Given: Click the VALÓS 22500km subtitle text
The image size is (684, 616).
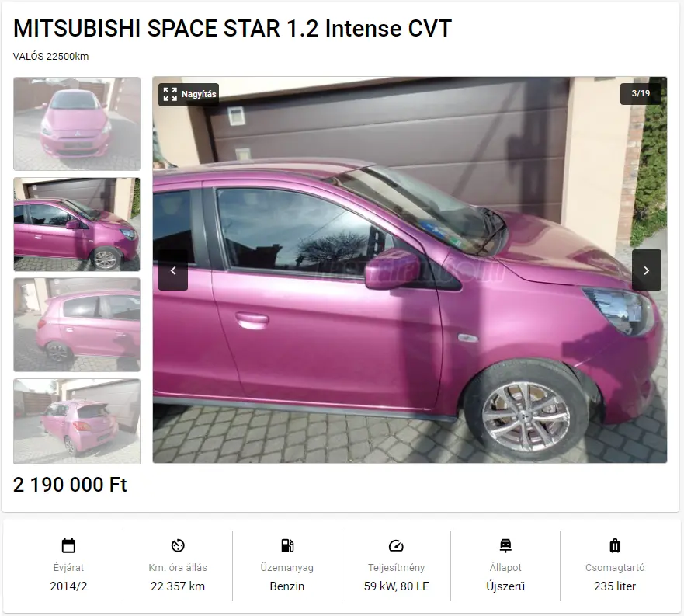Looking at the screenshot, I should tap(50, 56).
